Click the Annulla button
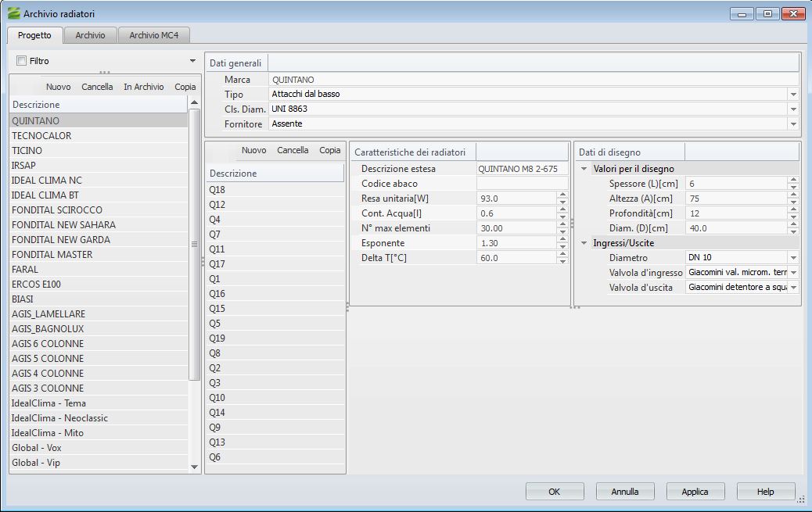812x512 pixels. point(624,492)
